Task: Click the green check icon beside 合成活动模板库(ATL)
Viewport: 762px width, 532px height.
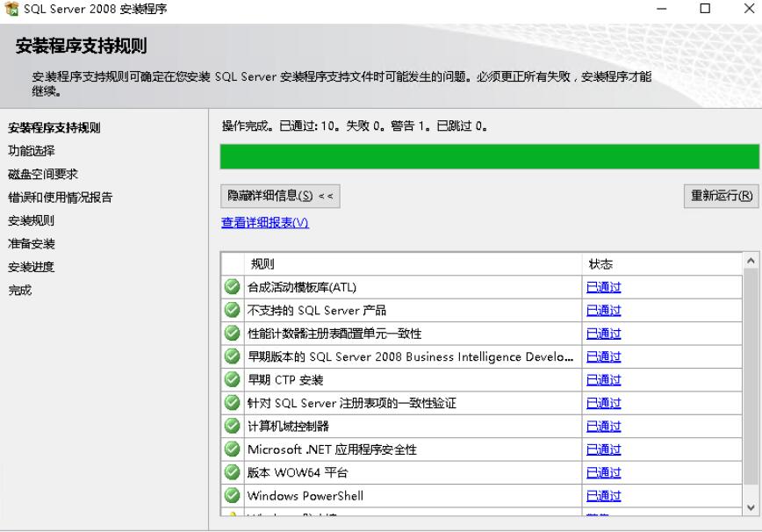Action: pyautogui.click(x=233, y=287)
